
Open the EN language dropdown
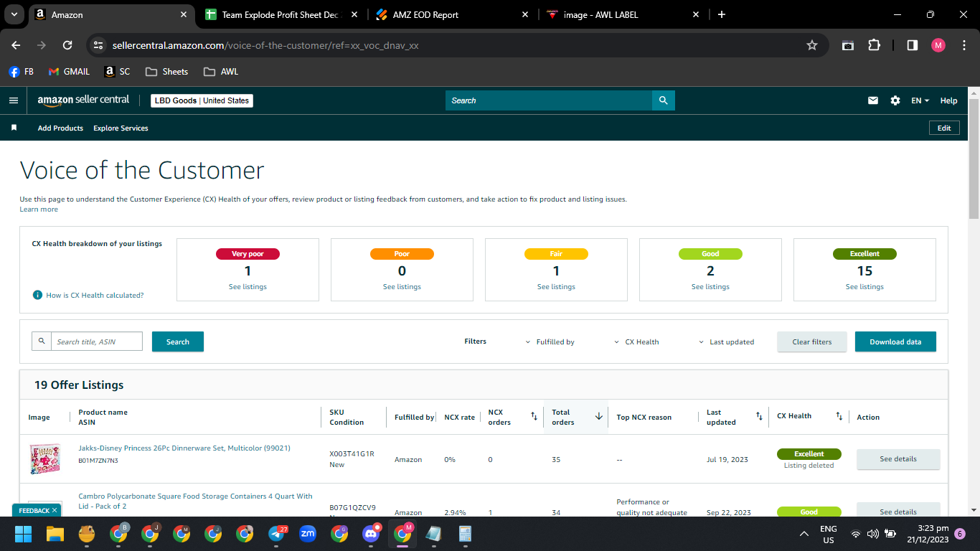pos(920,100)
